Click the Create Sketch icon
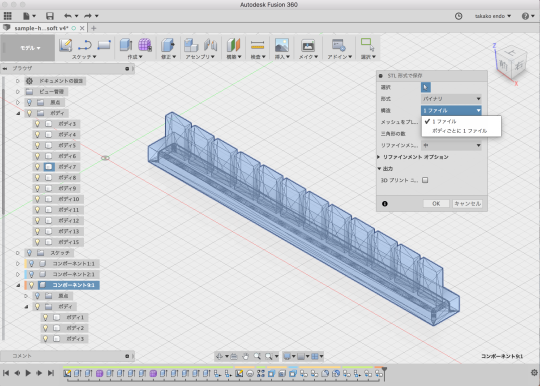Screen dimensions: 540x386 tap(65, 45)
